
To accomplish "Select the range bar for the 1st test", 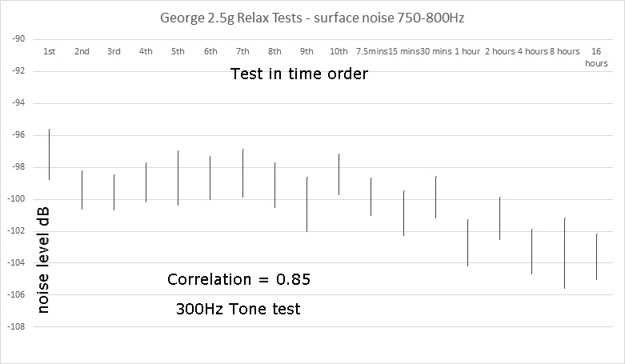I will [x=50, y=154].
